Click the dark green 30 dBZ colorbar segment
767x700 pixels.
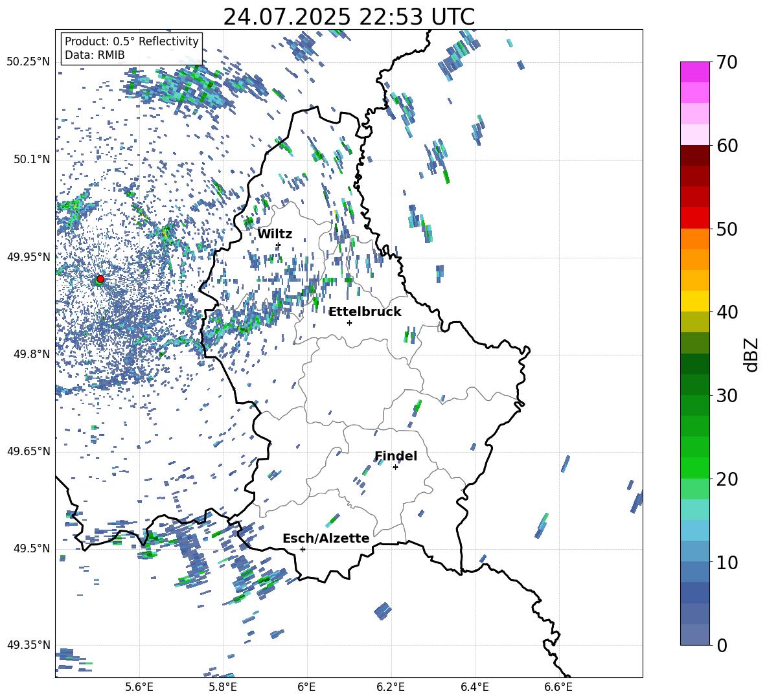click(x=695, y=384)
